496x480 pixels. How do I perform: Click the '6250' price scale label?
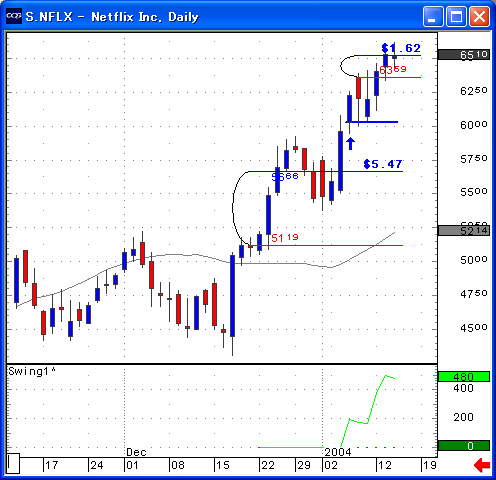point(474,91)
